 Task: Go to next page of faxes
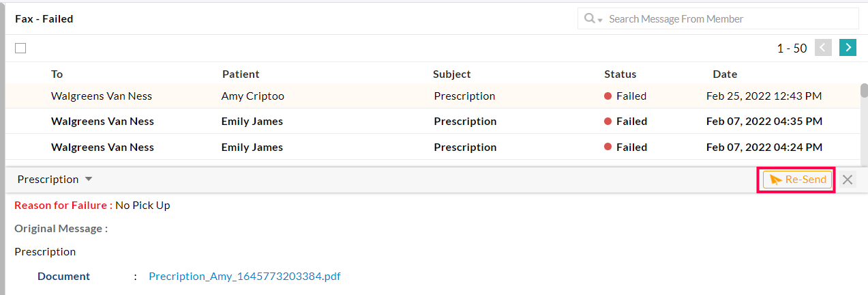coord(848,47)
